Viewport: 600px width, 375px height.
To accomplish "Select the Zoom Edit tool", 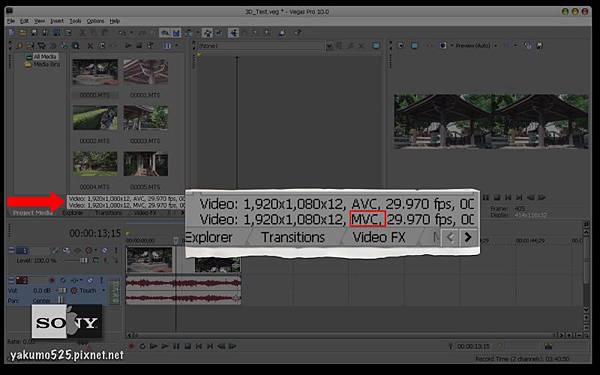I will (267, 33).
